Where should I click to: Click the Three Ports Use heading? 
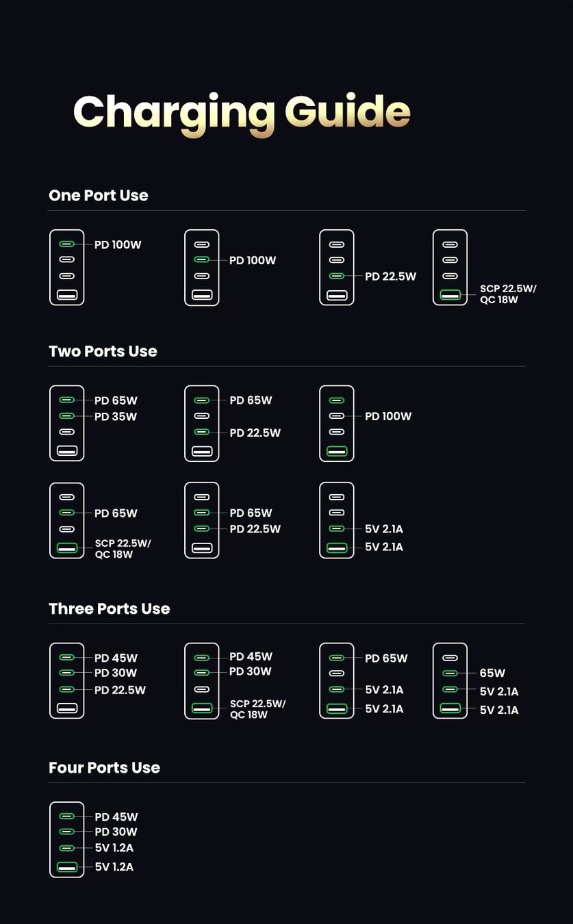click(109, 609)
